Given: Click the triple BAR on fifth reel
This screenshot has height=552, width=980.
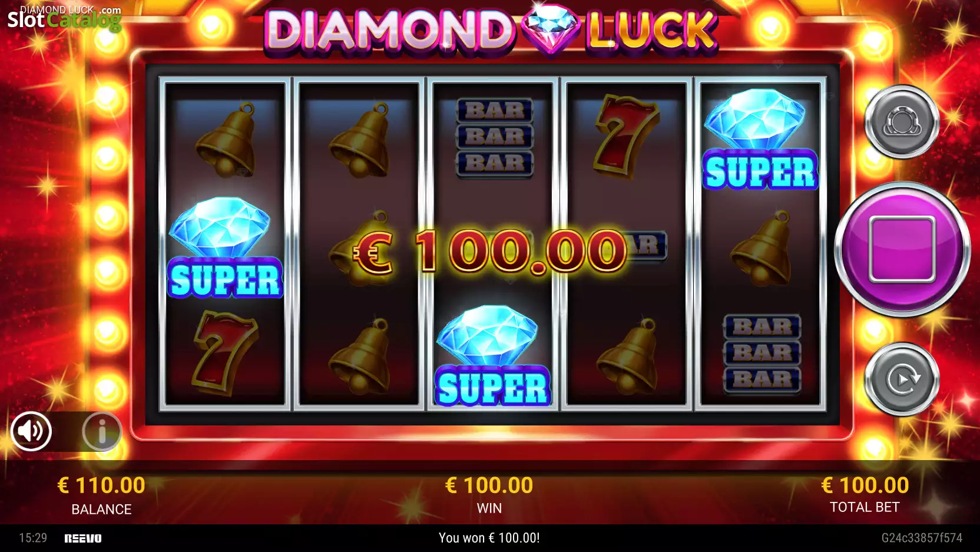Looking at the screenshot, I should 762,353.
